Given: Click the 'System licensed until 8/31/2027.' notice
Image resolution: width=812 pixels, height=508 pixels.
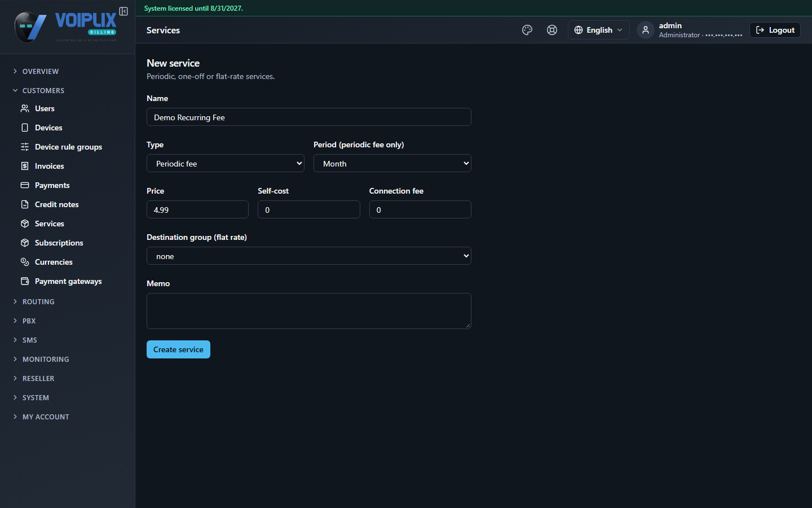Looking at the screenshot, I should click(193, 8).
